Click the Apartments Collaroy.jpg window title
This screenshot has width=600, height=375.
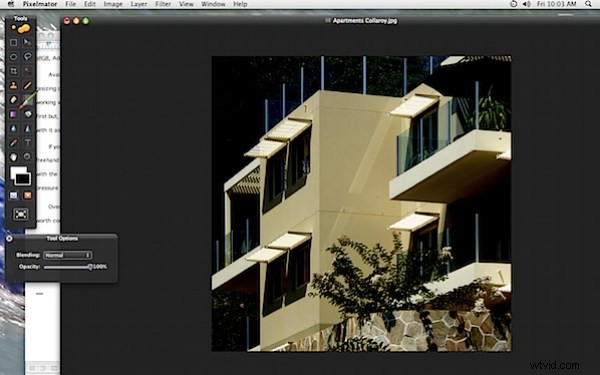click(364, 21)
